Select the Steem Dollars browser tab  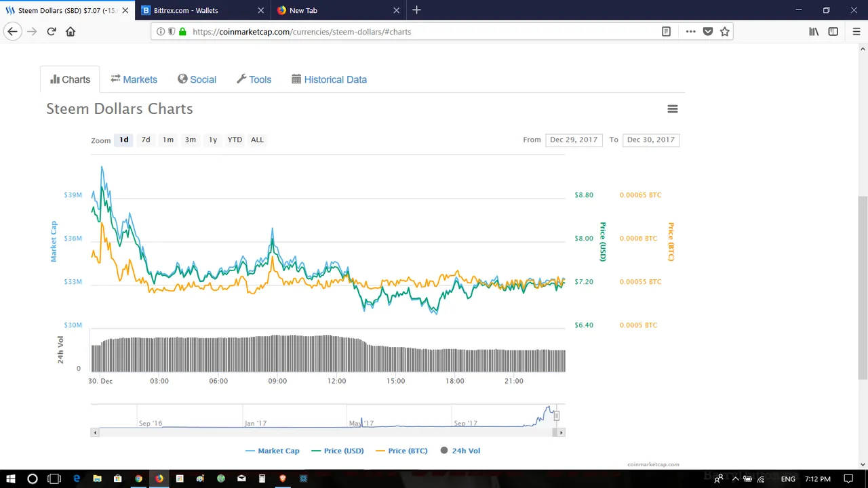(x=67, y=10)
